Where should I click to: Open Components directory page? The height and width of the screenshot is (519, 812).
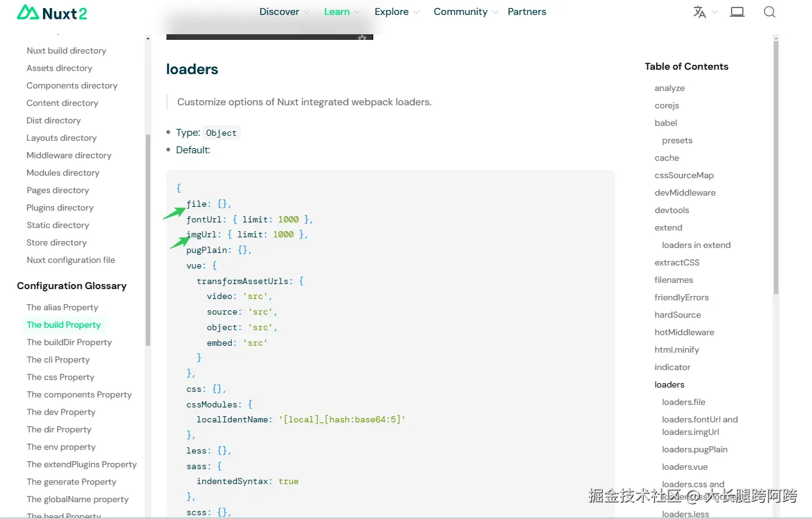(72, 85)
